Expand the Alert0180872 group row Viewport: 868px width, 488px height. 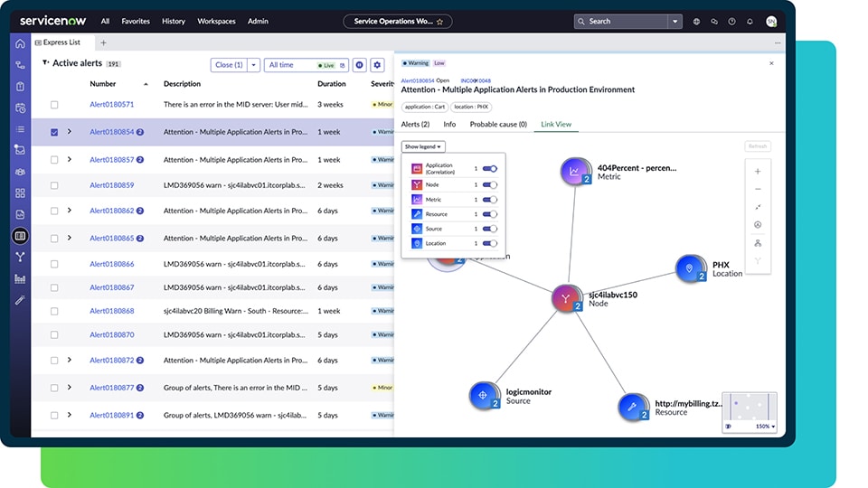[x=70, y=360]
